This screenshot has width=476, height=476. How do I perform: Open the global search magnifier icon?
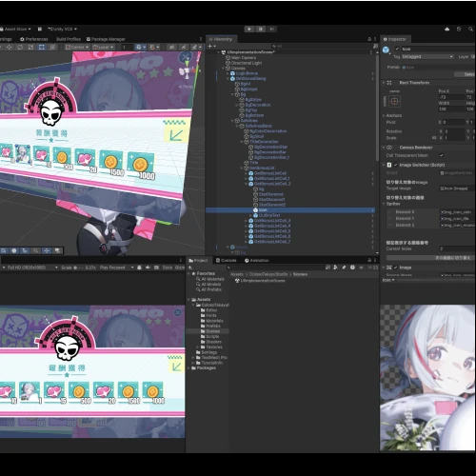[470, 29]
